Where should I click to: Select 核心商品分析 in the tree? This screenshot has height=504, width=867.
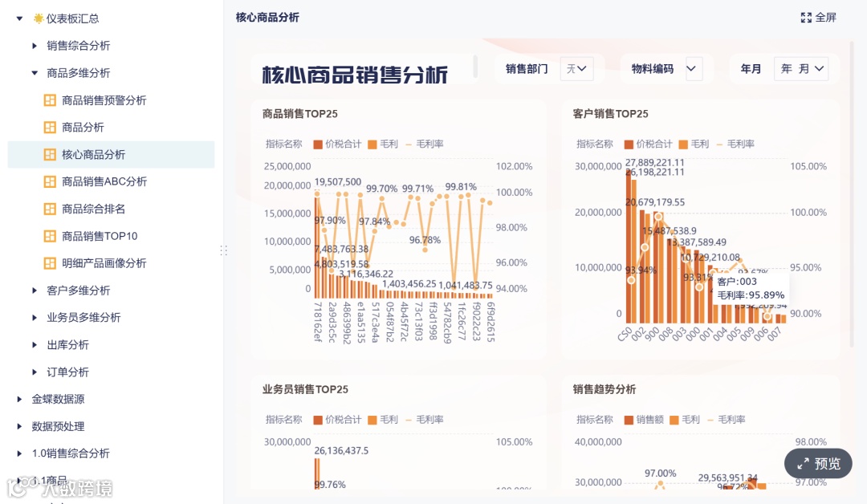pos(111,154)
